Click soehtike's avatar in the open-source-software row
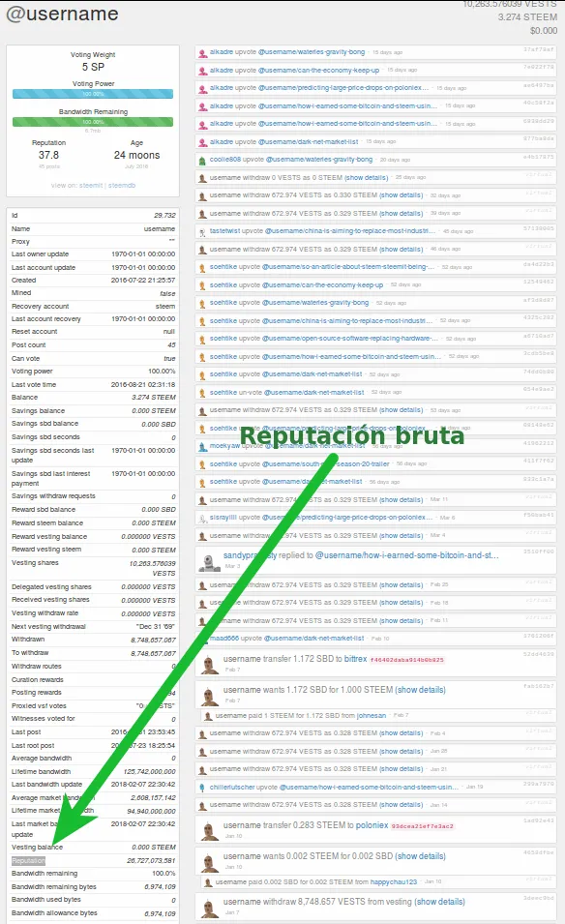The image size is (565, 924). pos(202,340)
